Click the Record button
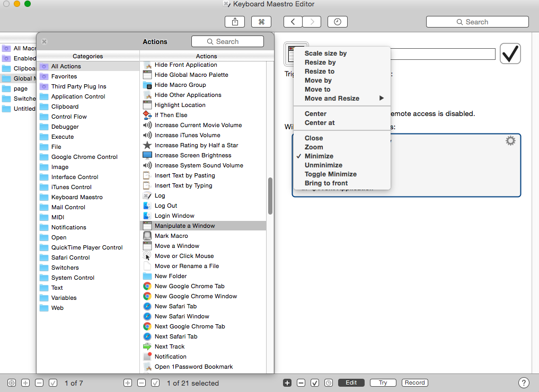The height and width of the screenshot is (392, 539). click(x=414, y=382)
